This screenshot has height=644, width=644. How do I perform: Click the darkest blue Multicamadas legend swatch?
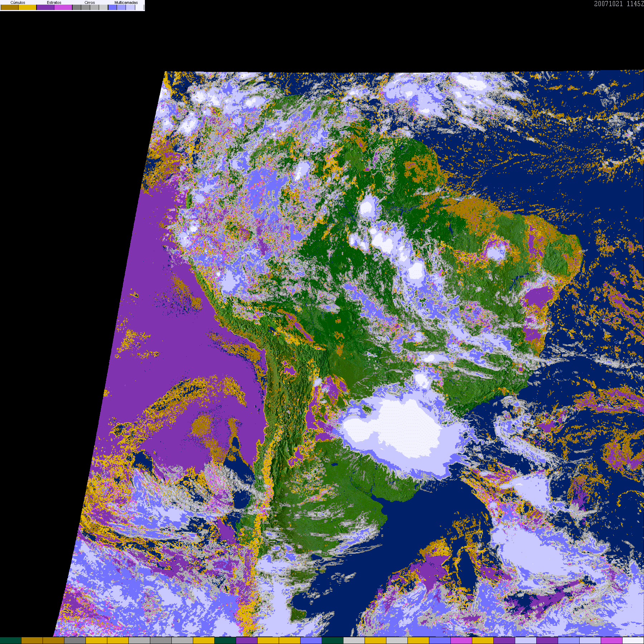[112, 8]
